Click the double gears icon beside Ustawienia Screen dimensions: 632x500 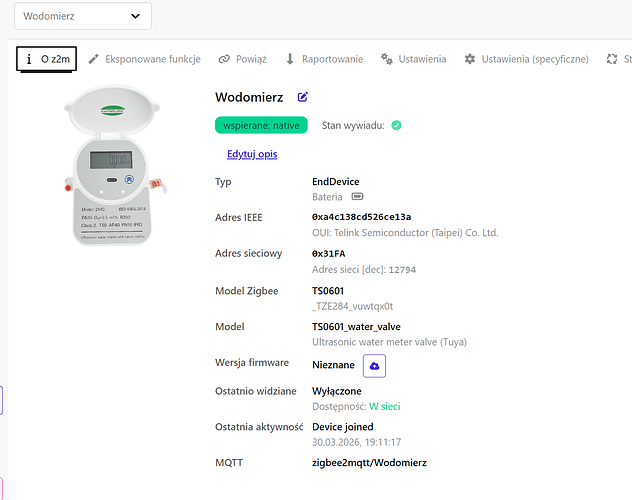click(387, 59)
